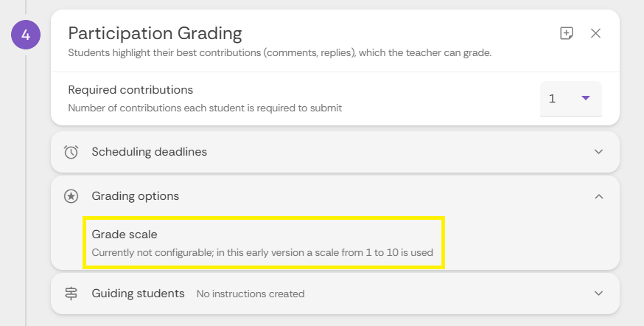Close the Participation Grading card

(595, 33)
